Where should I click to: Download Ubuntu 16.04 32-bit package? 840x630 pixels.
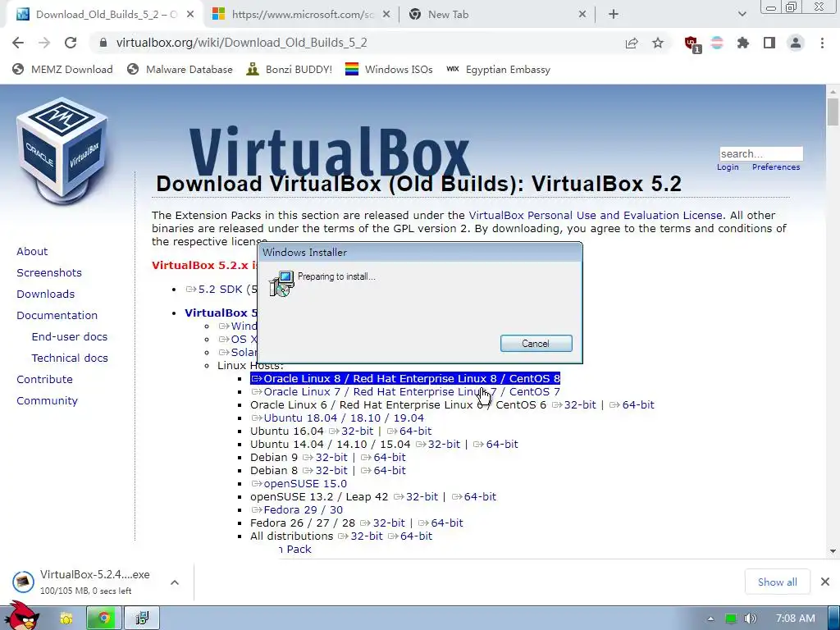(351, 431)
